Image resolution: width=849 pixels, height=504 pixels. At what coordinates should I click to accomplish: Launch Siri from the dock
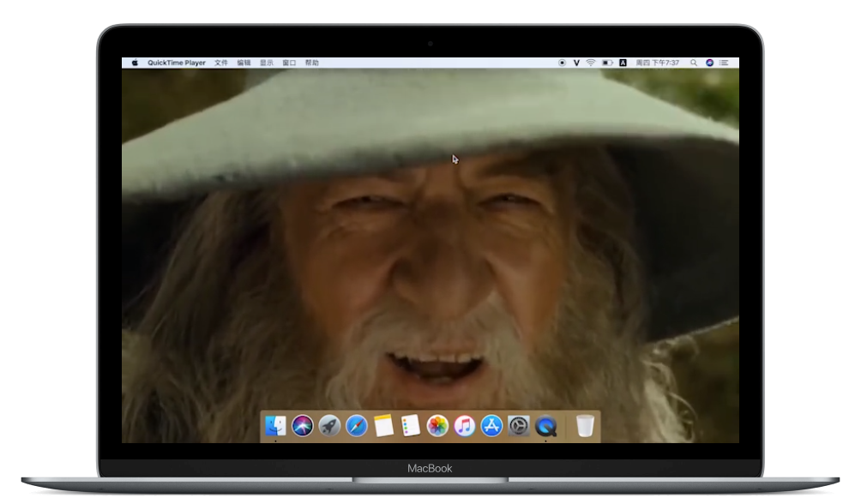pyautogui.click(x=302, y=426)
